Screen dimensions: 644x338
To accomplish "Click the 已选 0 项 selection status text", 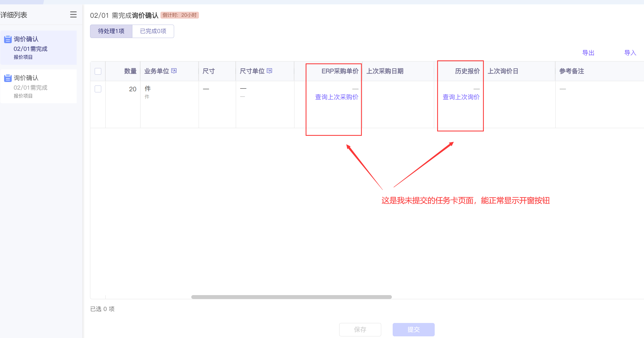I will [x=102, y=309].
